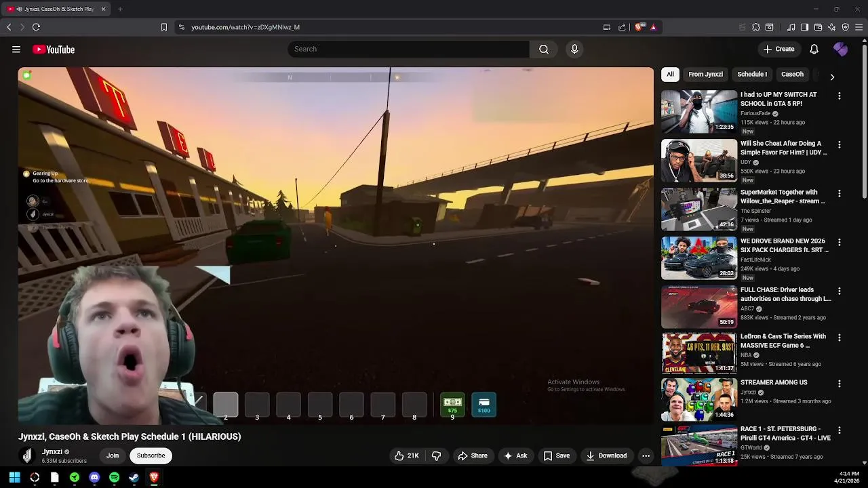Open Jynxzi channel avatar
The width and height of the screenshot is (868, 488).
(27, 455)
